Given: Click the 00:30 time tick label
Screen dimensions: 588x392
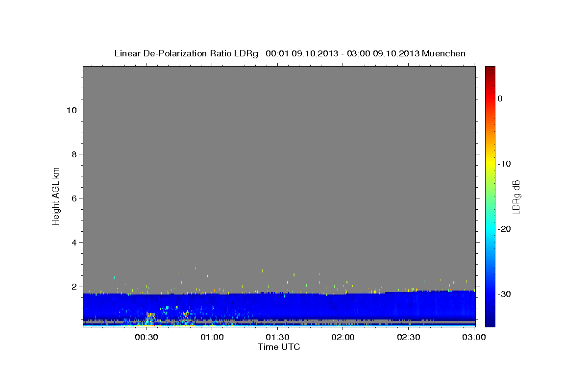Looking at the screenshot, I should (146, 338).
